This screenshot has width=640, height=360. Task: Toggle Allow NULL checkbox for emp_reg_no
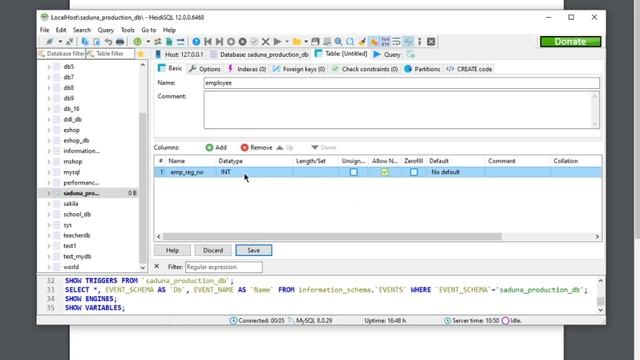tap(384, 172)
